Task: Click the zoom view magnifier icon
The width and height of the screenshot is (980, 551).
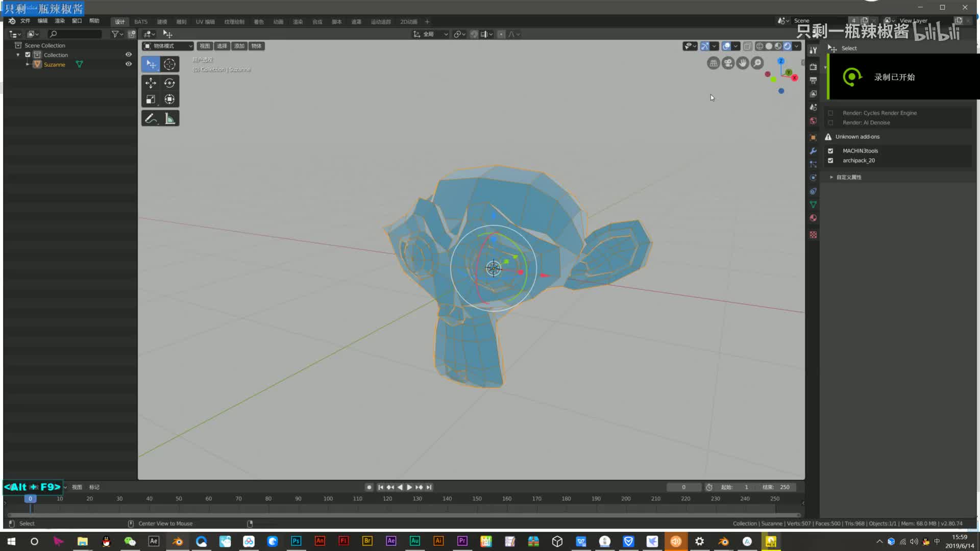Action: [757, 63]
